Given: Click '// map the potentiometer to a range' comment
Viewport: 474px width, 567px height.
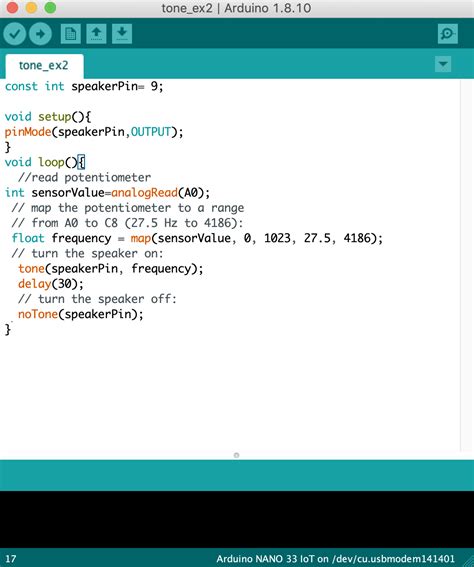Looking at the screenshot, I should click(128, 208).
